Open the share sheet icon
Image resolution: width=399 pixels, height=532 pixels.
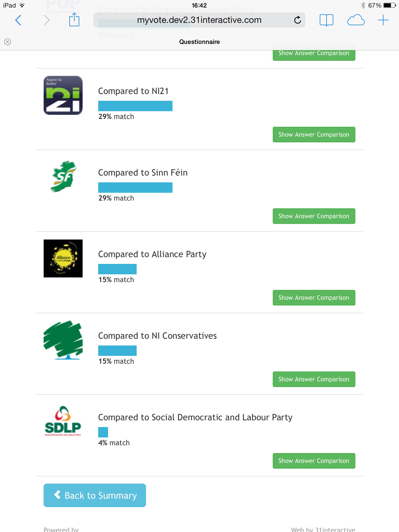(x=74, y=20)
